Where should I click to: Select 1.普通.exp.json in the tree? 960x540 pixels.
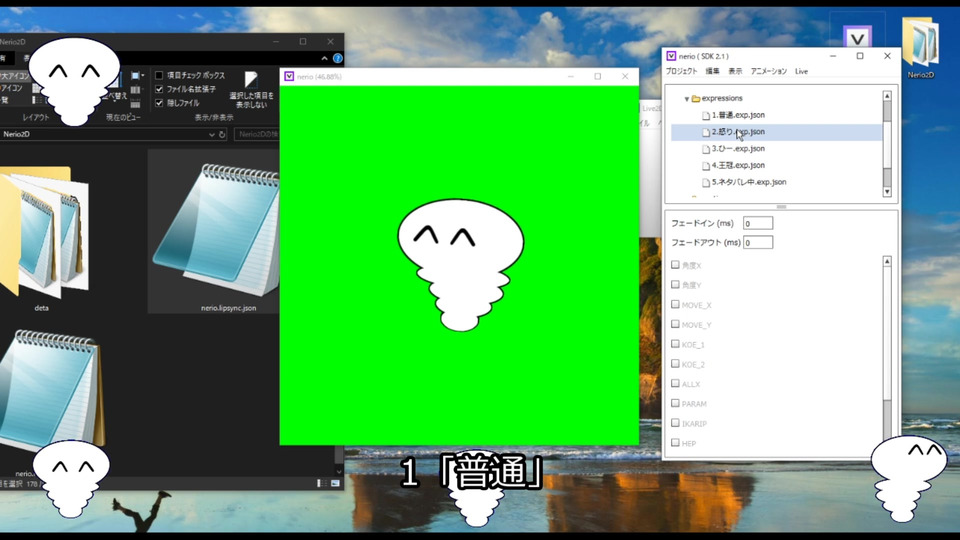point(738,115)
